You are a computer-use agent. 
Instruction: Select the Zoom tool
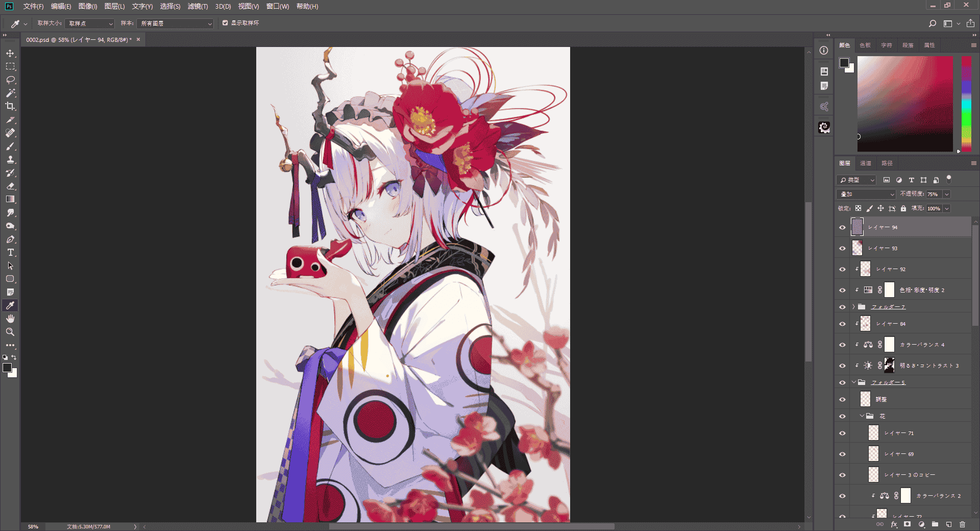coord(10,332)
